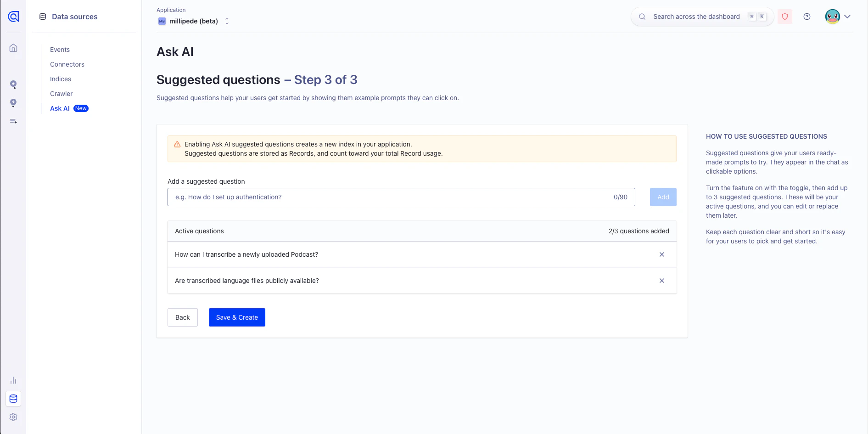868x434 pixels.
Task: Open the Crawler section
Action: [x=61, y=94]
